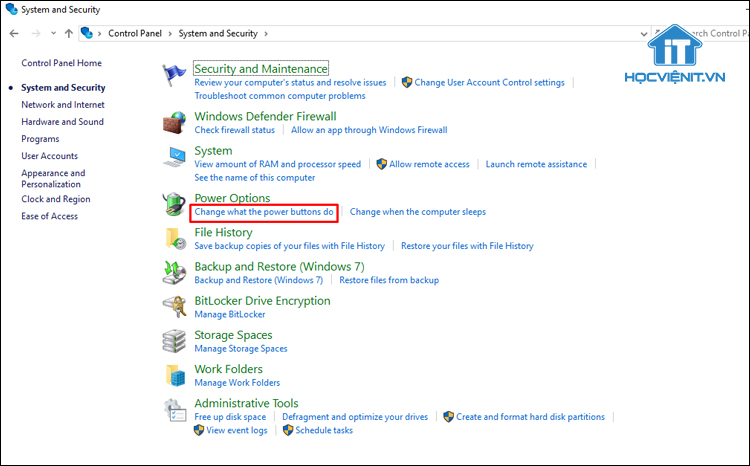Click the Power Options battery icon
The image size is (750, 466).
coord(174,204)
